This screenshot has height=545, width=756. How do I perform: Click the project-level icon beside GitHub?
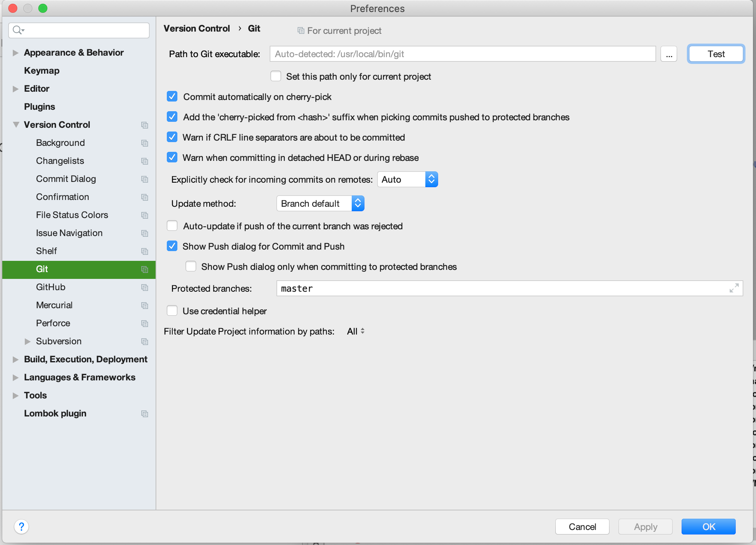click(145, 288)
